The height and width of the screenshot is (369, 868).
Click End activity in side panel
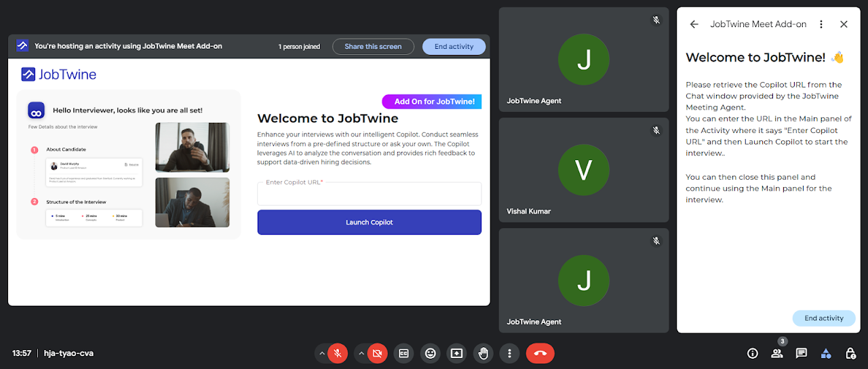(824, 318)
